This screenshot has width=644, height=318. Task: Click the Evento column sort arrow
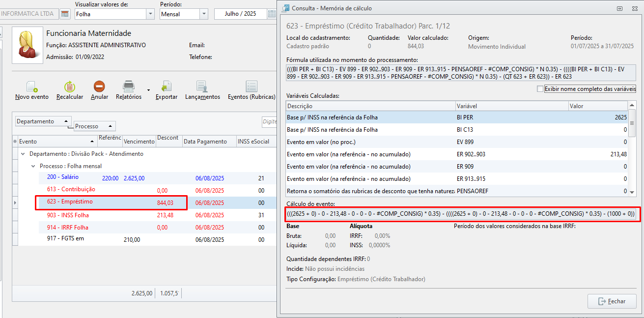93,142
